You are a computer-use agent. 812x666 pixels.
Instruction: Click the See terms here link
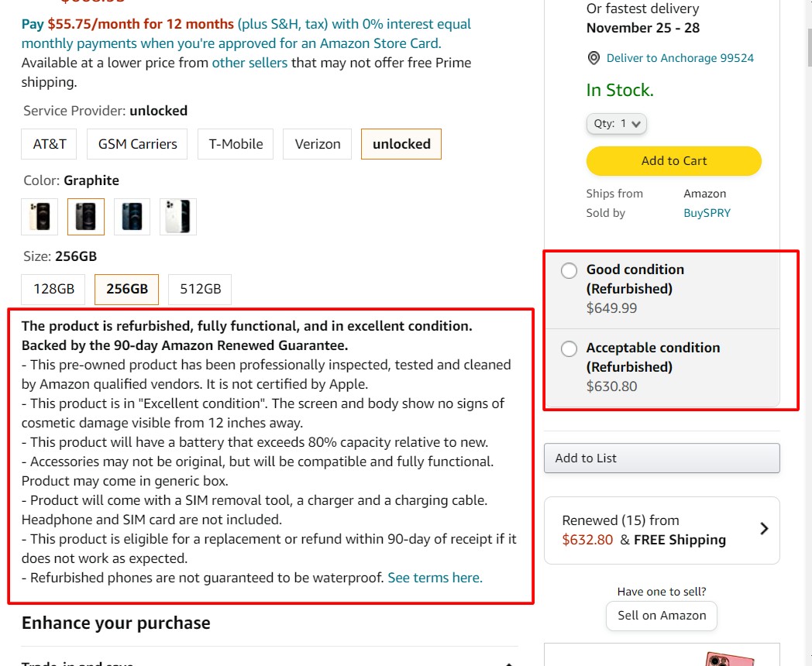[435, 578]
